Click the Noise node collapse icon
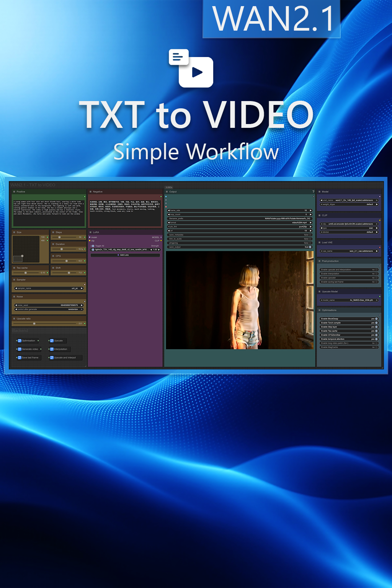This screenshot has width=392, height=588. (14, 297)
